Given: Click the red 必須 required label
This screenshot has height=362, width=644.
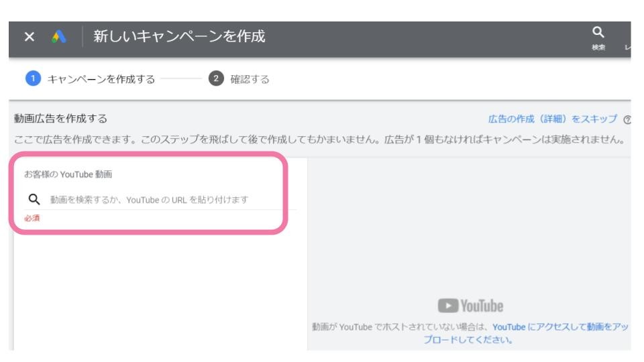Looking at the screenshot, I should click(x=32, y=218).
